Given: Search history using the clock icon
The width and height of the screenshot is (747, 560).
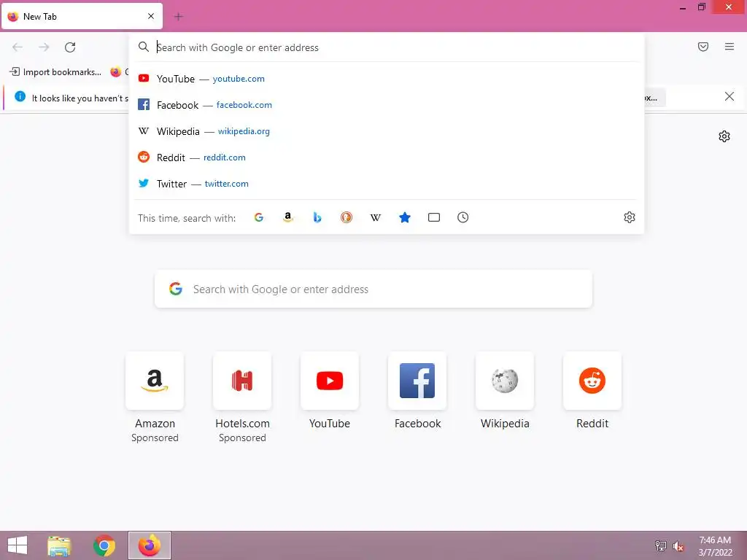Looking at the screenshot, I should click(x=463, y=217).
